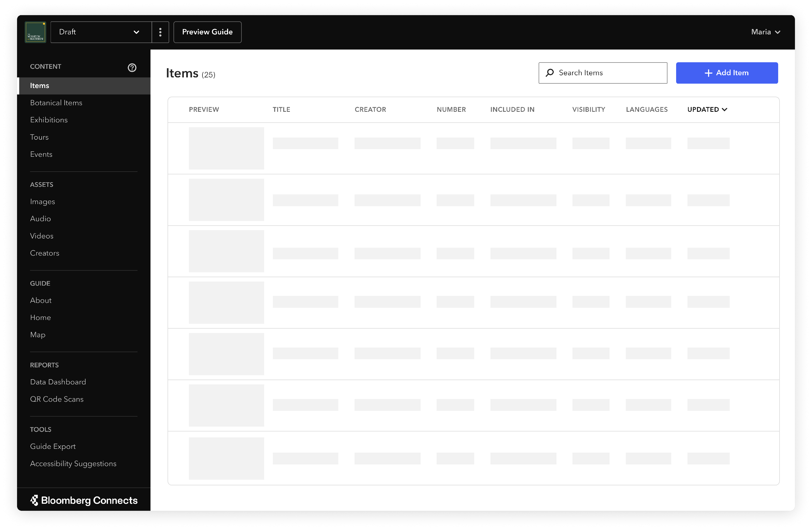Click the first row preview thumbnail placeholder
The width and height of the screenshot is (812, 530).
tap(226, 148)
